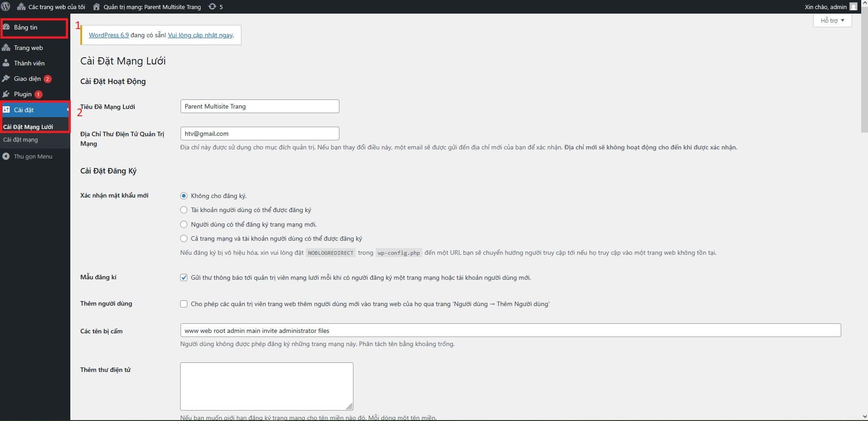
Task: Open Bảng tin dashboard icon
Action: pyautogui.click(x=6, y=27)
